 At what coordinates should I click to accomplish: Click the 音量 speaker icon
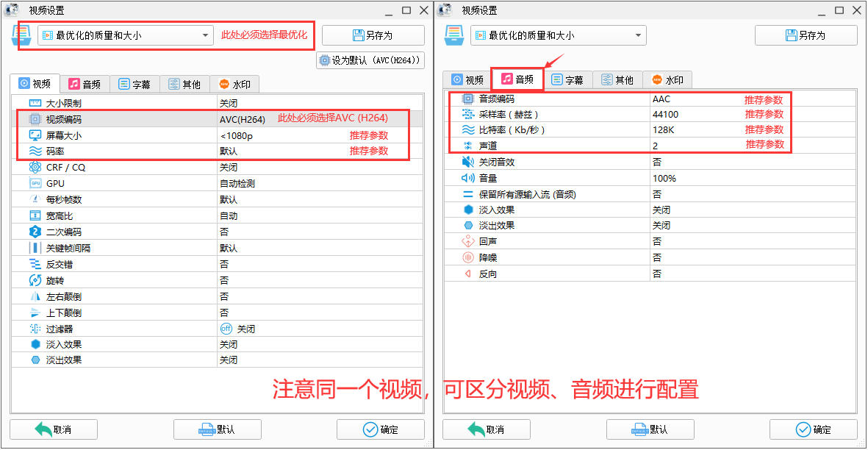tap(468, 178)
